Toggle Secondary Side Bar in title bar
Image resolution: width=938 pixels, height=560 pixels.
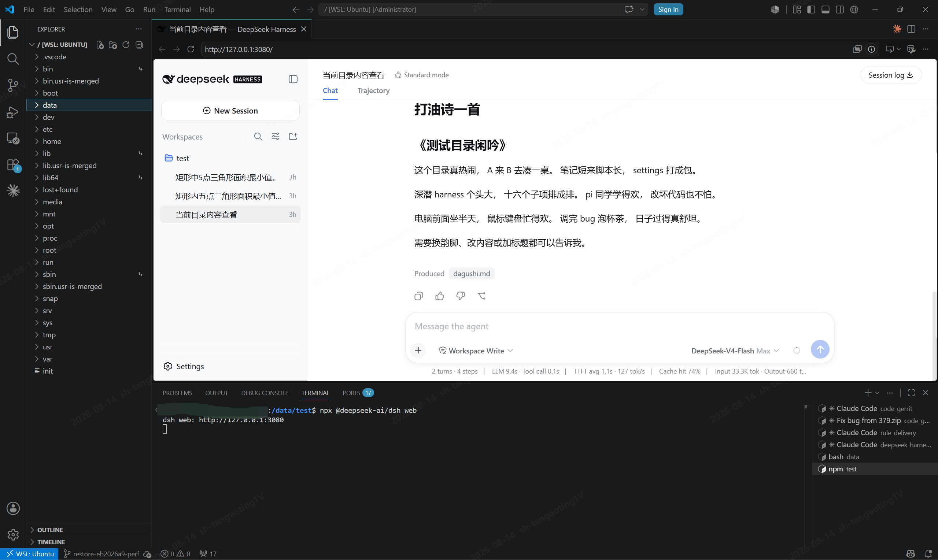[839, 10]
